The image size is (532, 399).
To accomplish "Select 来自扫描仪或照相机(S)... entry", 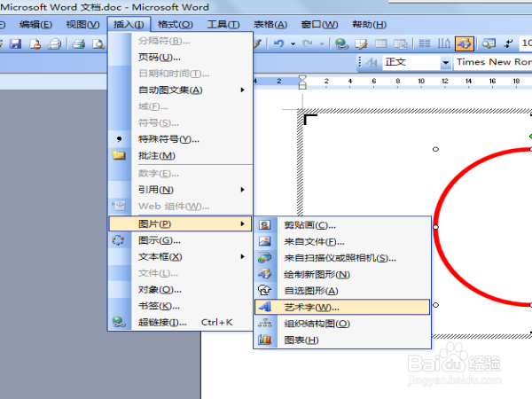I will click(342, 258).
